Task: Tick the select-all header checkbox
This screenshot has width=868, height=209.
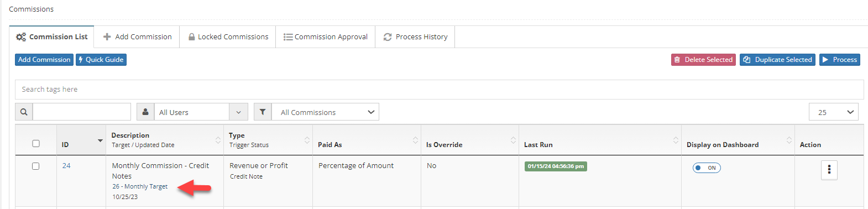Action: point(36,143)
